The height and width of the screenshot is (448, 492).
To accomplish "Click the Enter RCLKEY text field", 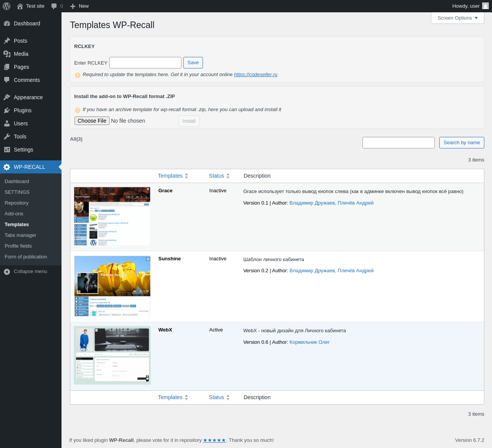I will (x=145, y=63).
